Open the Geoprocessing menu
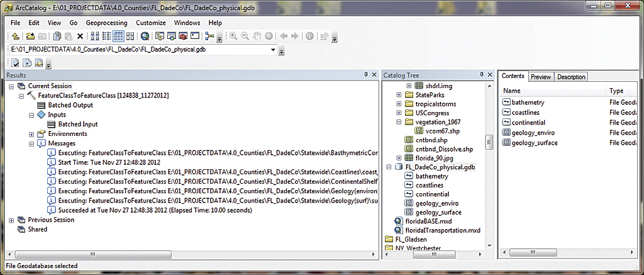Image resolution: width=644 pixels, height=275 pixels. [x=107, y=23]
